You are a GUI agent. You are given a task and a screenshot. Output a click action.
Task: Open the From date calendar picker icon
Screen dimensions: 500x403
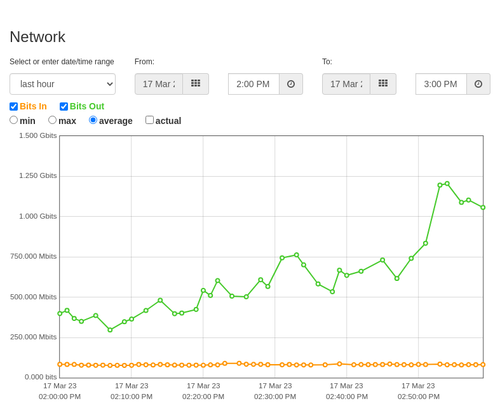click(196, 84)
